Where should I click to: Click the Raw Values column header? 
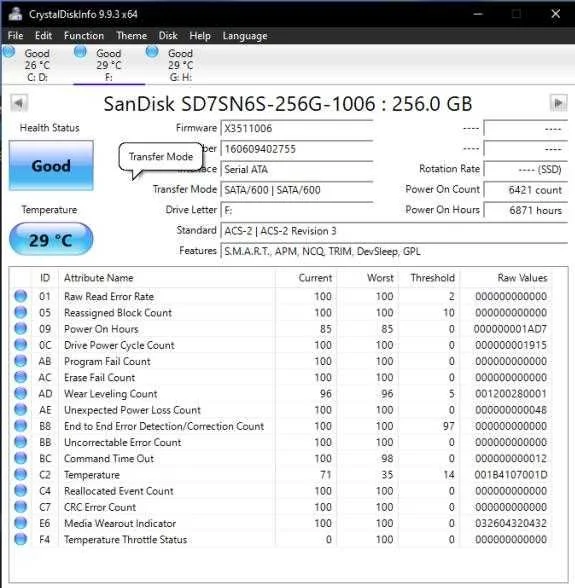pyautogui.click(x=506, y=278)
